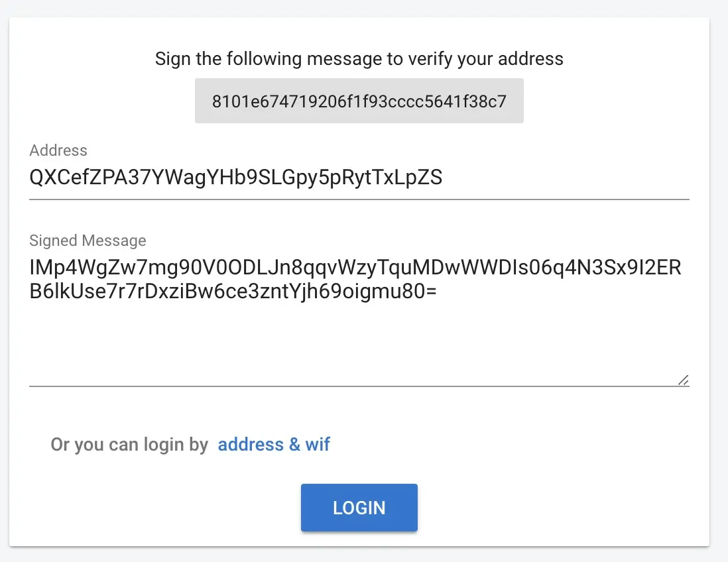Click empty space inside Signed Message area

pyautogui.click(x=359, y=343)
